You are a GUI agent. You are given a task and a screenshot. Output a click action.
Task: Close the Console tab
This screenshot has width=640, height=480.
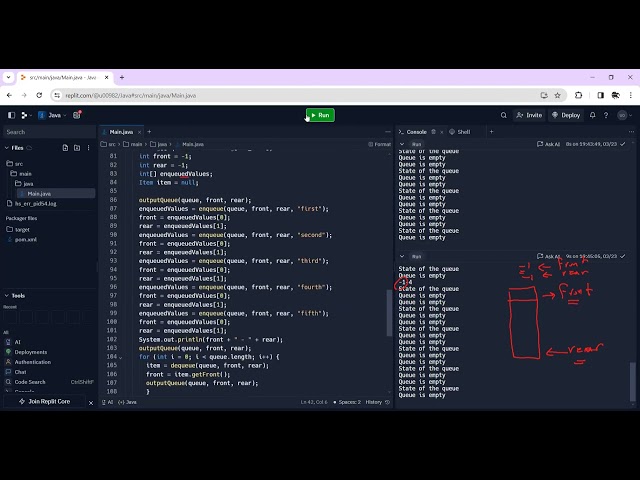(x=442, y=132)
